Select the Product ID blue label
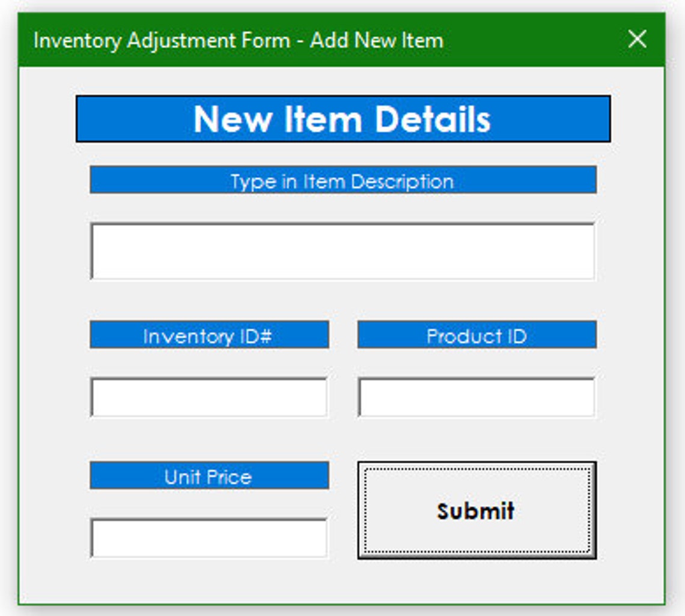Image resolution: width=685 pixels, height=616 pixels. click(x=476, y=336)
